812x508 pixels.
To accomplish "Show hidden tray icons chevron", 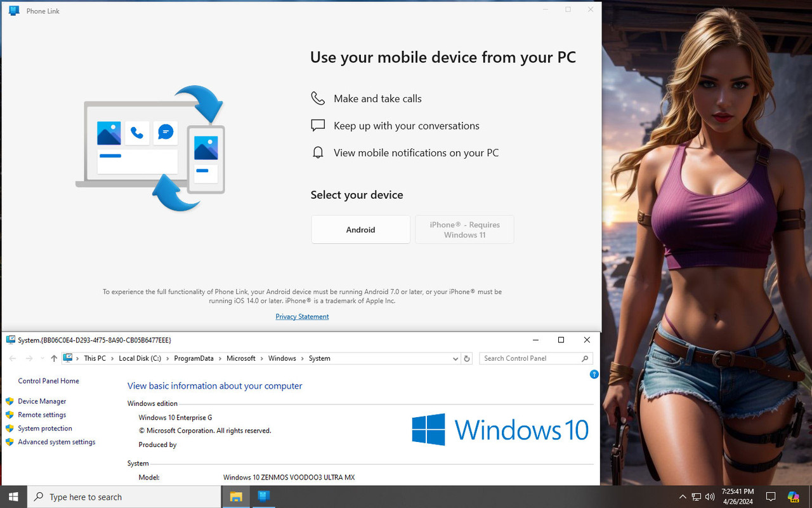I will point(683,497).
